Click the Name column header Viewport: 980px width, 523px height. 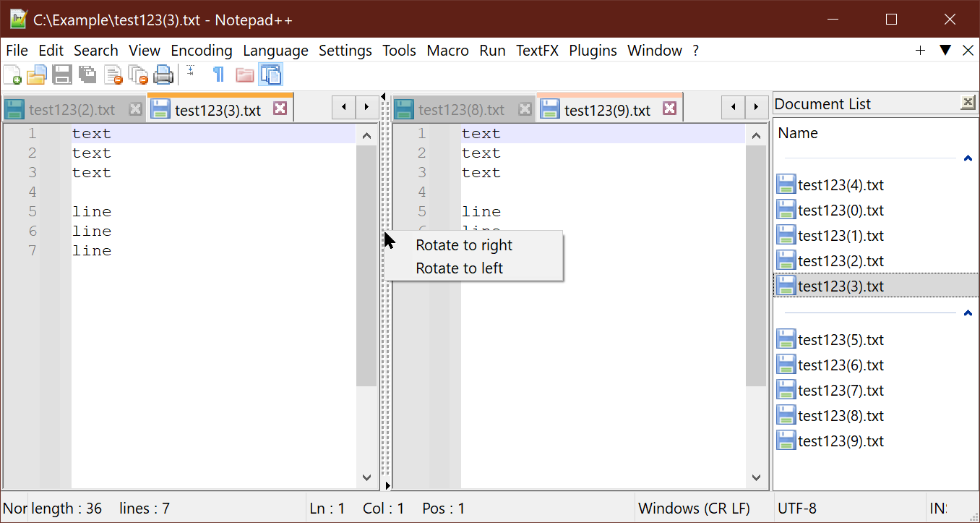click(798, 133)
